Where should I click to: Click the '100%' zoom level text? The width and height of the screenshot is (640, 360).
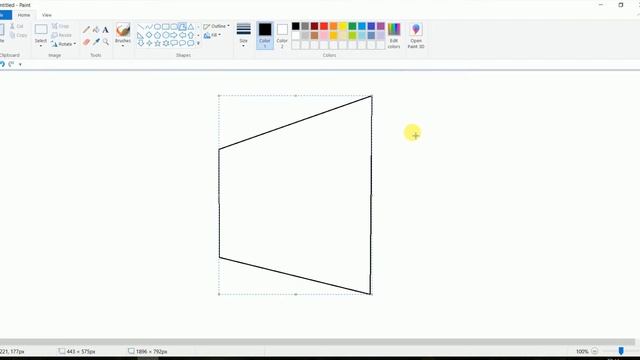click(582, 351)
